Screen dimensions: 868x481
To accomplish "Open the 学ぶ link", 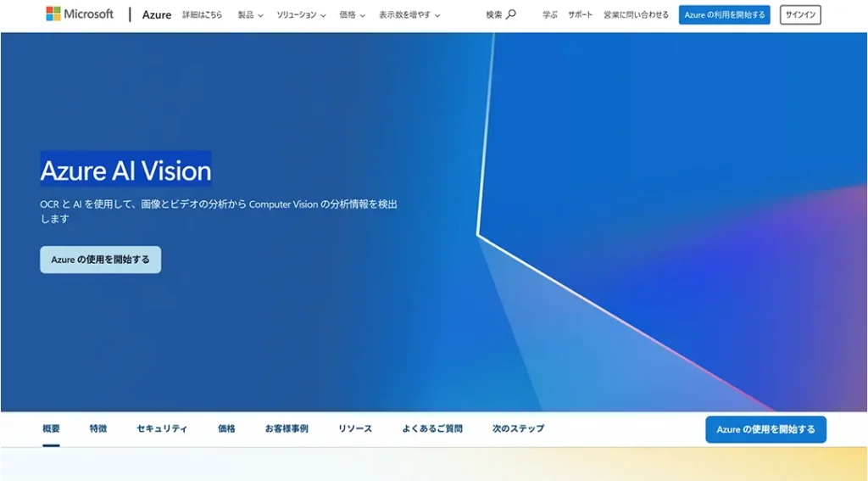I will (x=549, y=15).
